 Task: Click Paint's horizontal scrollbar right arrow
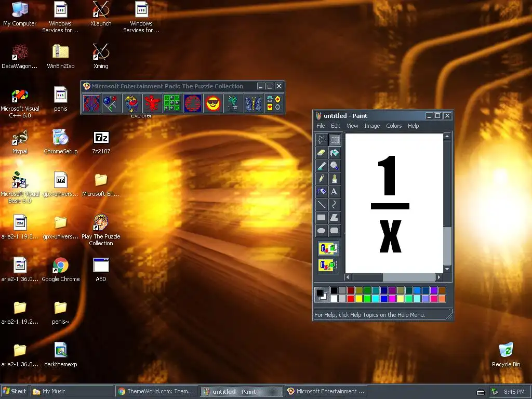tap(438, 277)
